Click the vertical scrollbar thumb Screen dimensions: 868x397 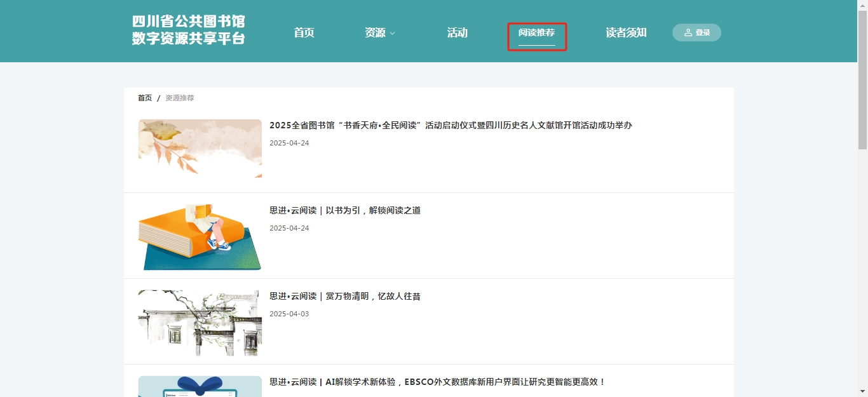pos(862,80)
